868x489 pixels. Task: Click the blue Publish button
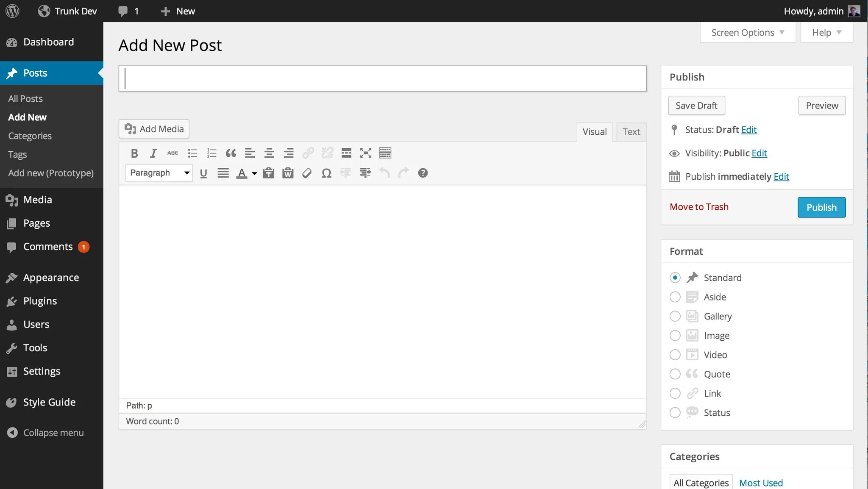point(821,207)
